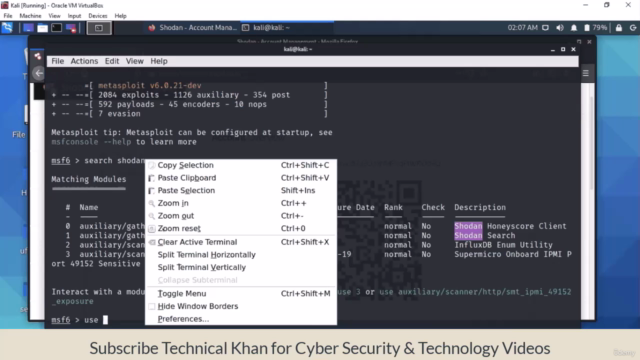The image size is (640, 360).
Task: Tick the Hide Window Borders checkbox
Action: (152, 306)
